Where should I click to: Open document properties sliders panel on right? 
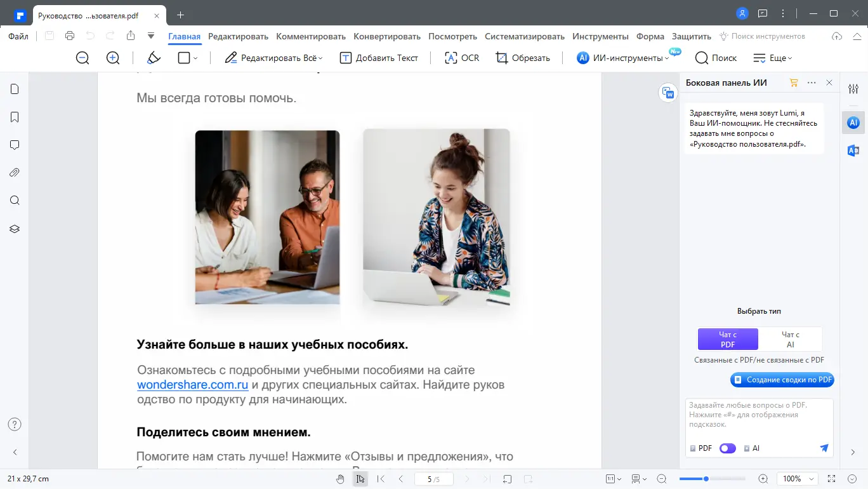point(853,90)
